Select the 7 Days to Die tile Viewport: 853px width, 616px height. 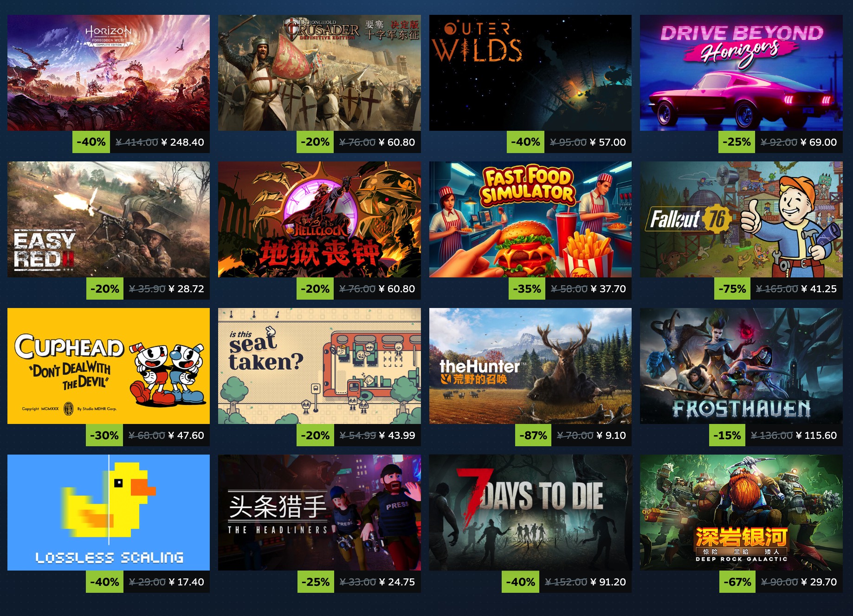tap(530, 513)
